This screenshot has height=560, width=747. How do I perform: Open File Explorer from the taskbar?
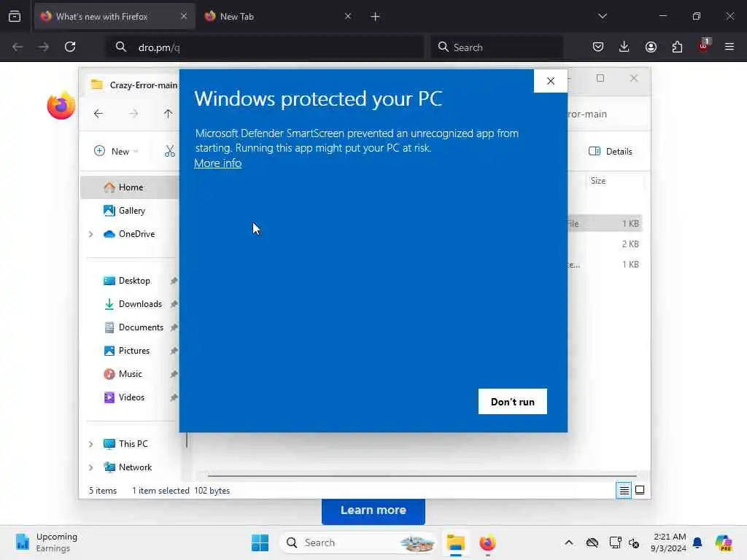pos(455,542)
